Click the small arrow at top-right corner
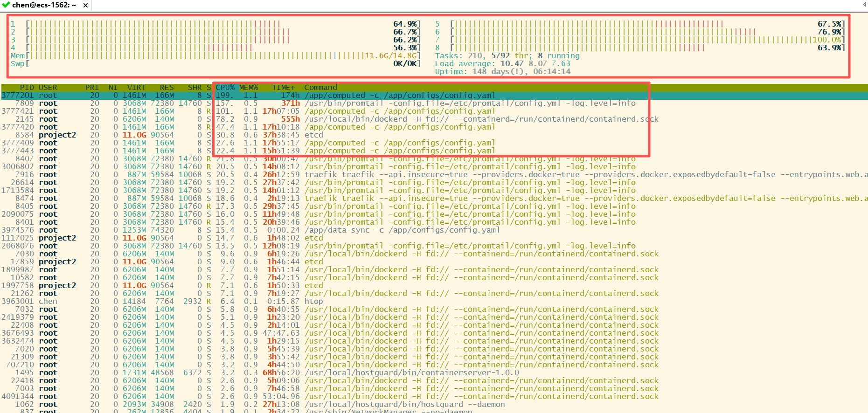 [x=864, y=5]
